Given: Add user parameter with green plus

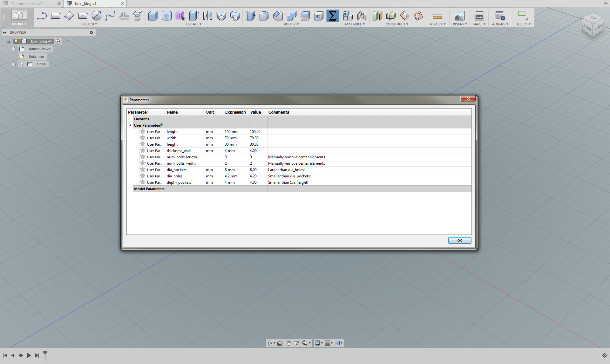Looking at the screenshot, I should coord(162,125).
